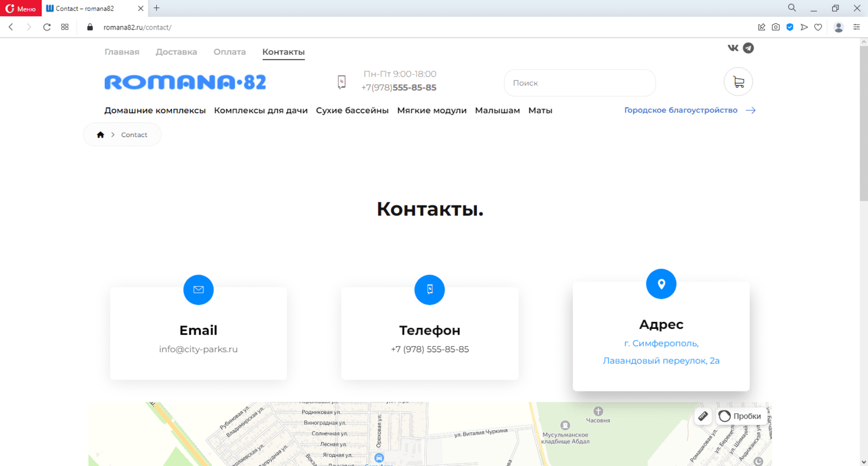
Task: Open the Сухие бассейны category
Action: [352, 110]
